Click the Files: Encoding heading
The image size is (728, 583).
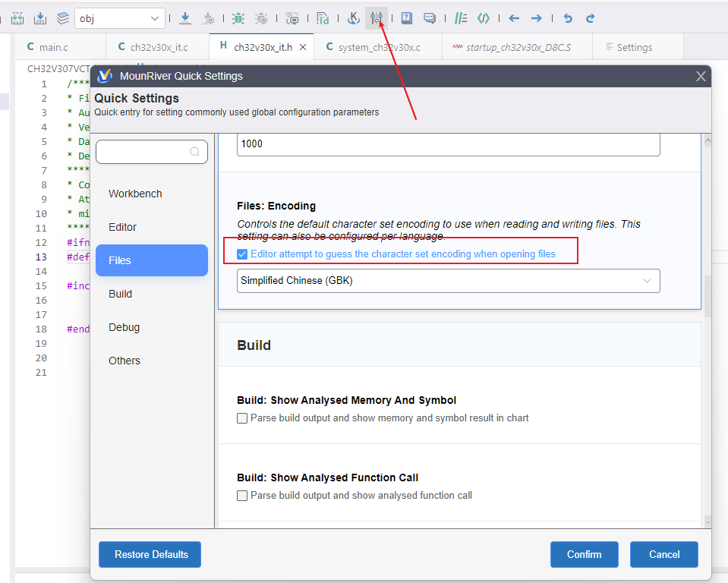tap(276, 206)
